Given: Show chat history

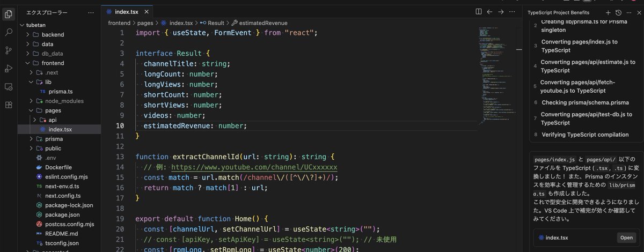Looking at the screenshot, I should pyautogui.click(x=618, y=12).
